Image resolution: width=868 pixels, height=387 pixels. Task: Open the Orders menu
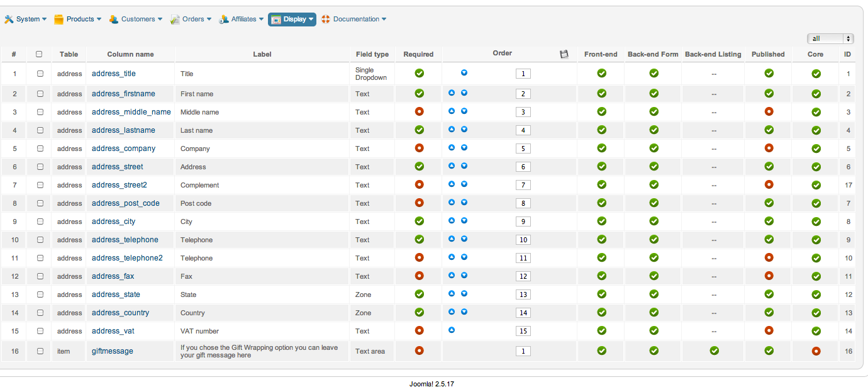(191, 20)
